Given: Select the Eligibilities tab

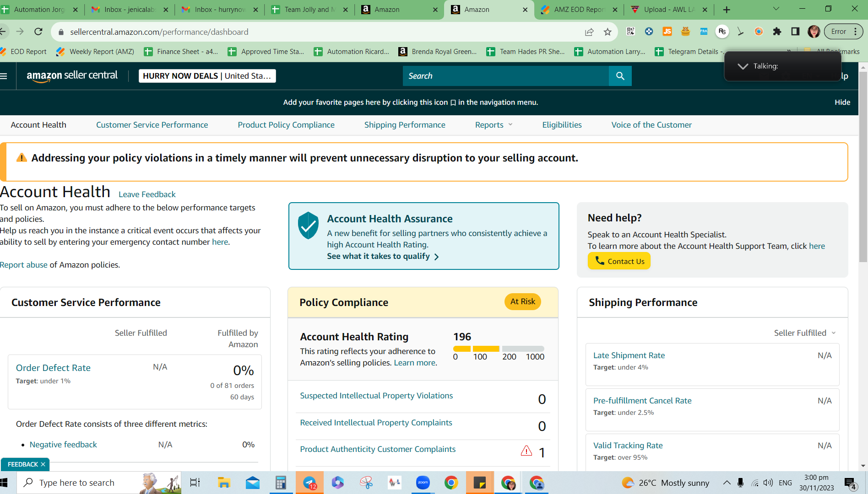Looking at the screenshot, I should 562,125.
